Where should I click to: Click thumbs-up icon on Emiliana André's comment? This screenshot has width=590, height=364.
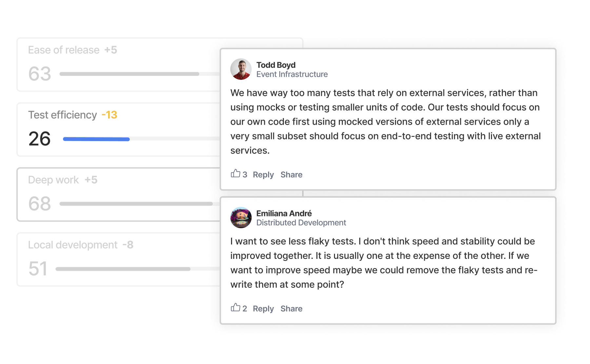tap(235, 308)
